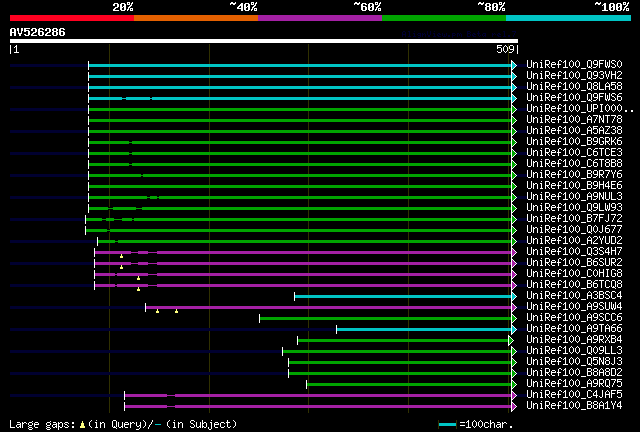Click the UniRef100_Q0J677 text
The height and width of the screenshot is (432, 640).
[574, 230]
